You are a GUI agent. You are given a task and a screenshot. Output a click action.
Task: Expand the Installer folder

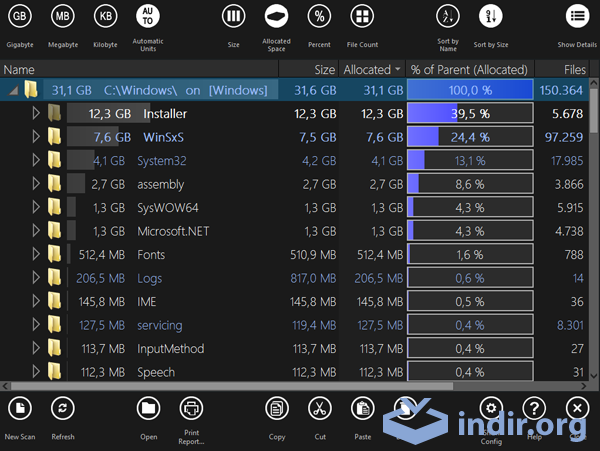[36, 113]
